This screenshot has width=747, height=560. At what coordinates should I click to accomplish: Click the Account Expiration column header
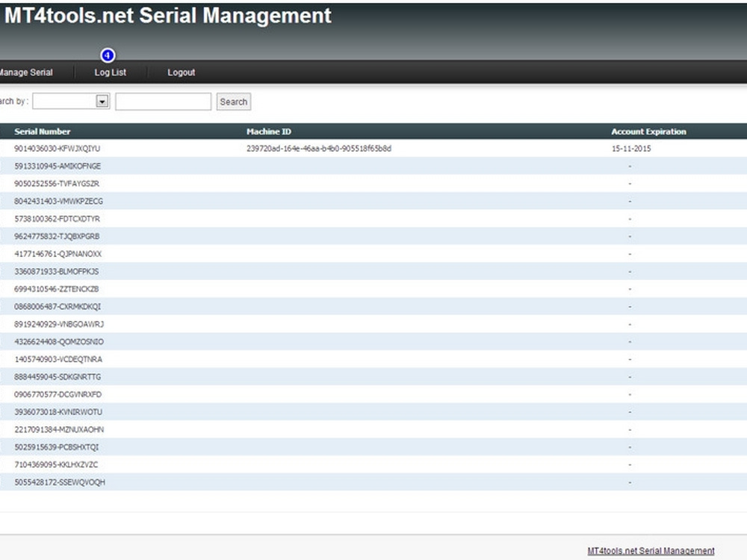pyautogui.click(x=648, y=131)
